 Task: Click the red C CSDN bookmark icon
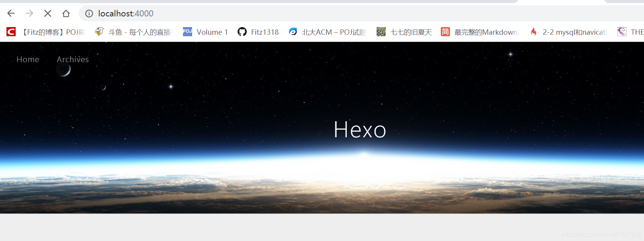[11, 32]
